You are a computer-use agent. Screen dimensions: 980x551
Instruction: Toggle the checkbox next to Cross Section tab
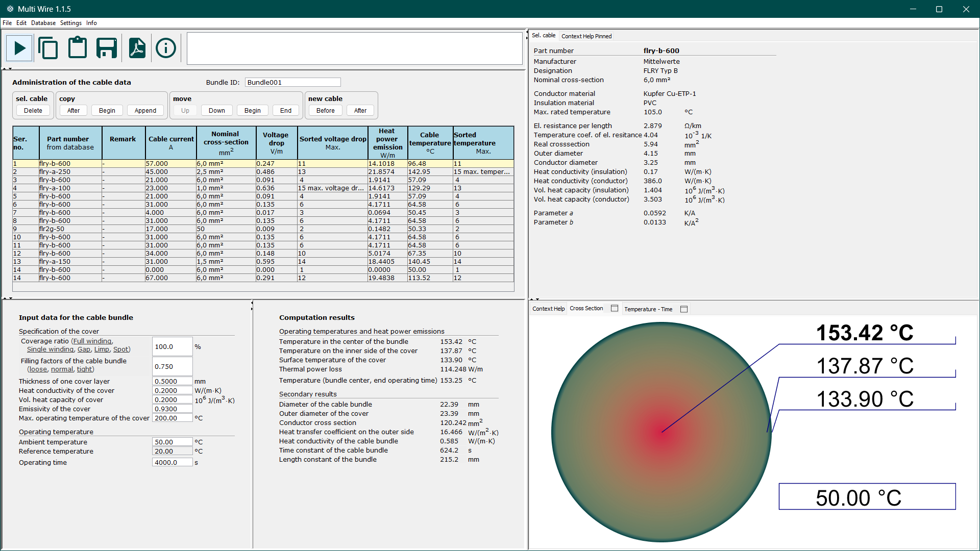coord(615,308)
